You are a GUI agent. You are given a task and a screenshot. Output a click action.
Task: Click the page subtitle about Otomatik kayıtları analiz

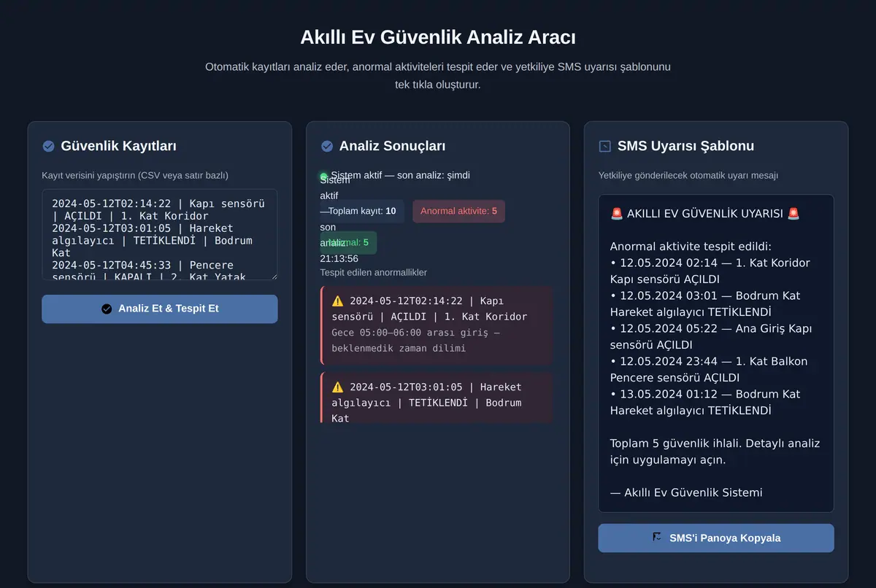pos(438,76)
